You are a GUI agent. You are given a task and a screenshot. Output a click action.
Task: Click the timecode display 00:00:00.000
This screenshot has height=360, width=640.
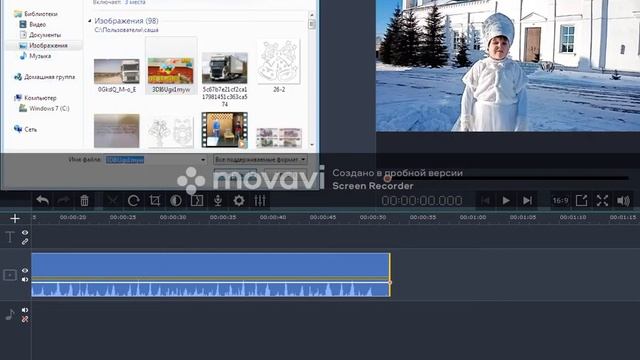click(x=422, y=200)
